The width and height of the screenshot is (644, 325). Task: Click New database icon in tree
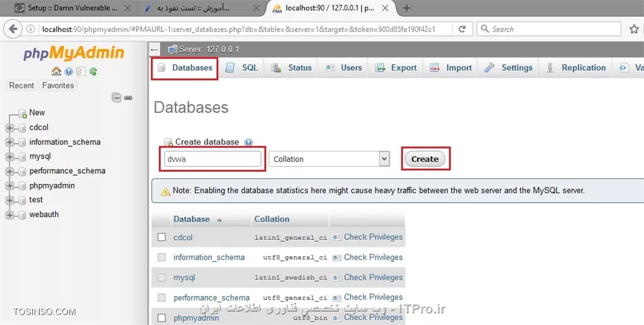23,114
